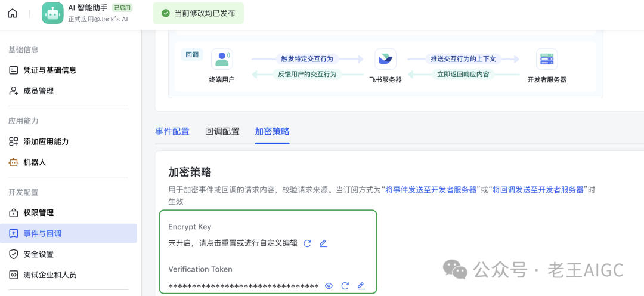This screenshot has width=644, height=296.
Task: Reset the Verification Token with refresh icon
Action: click(x=345, y=286)
